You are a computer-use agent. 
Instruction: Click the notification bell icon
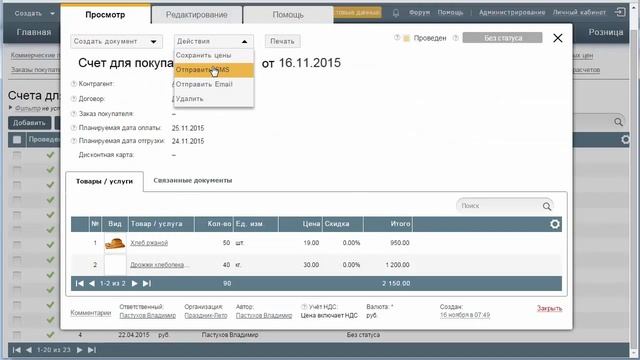tap(396, 13)
